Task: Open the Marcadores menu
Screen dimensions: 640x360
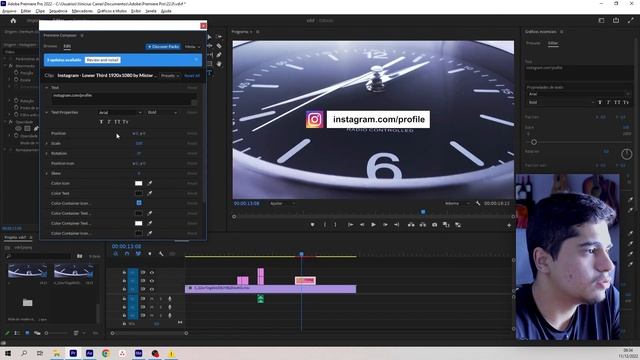Action: click(82, 11)
